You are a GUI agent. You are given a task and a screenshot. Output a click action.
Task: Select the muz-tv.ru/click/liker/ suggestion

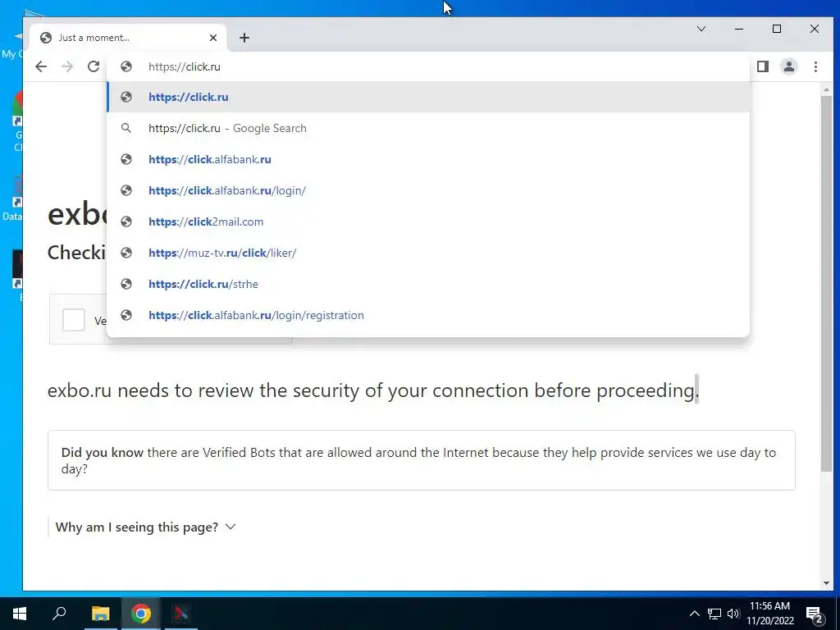[x=428, y=253]
